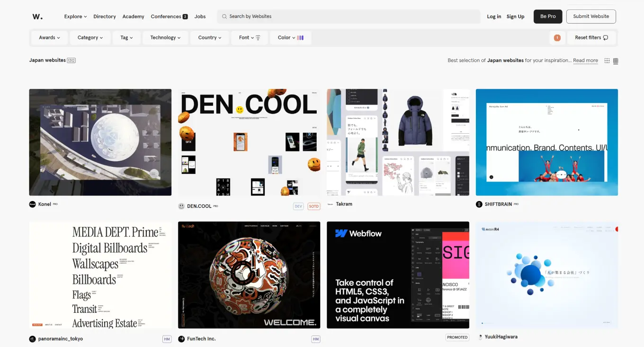Click the Read more link

585,61
